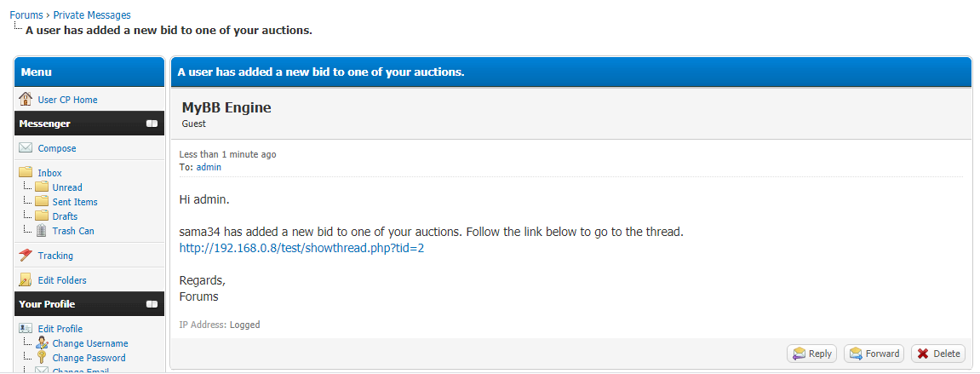Open the showthread.php?tid=2 link

[301, 248]
